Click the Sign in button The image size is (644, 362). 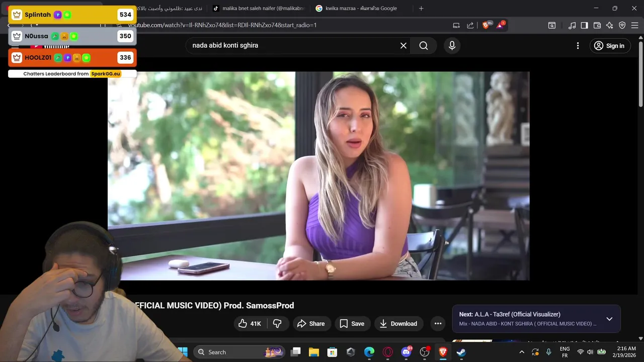coord(610,46)
